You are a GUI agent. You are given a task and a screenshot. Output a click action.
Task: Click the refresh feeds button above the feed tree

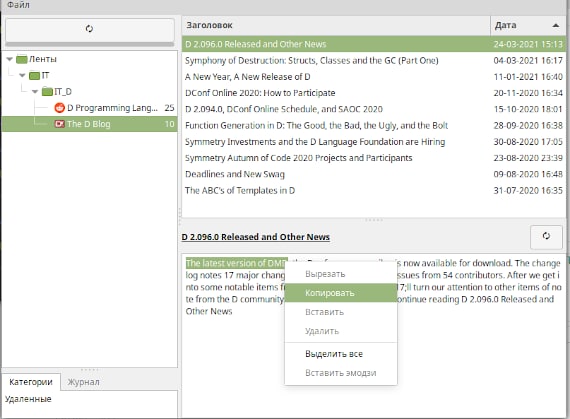[89, 29]
